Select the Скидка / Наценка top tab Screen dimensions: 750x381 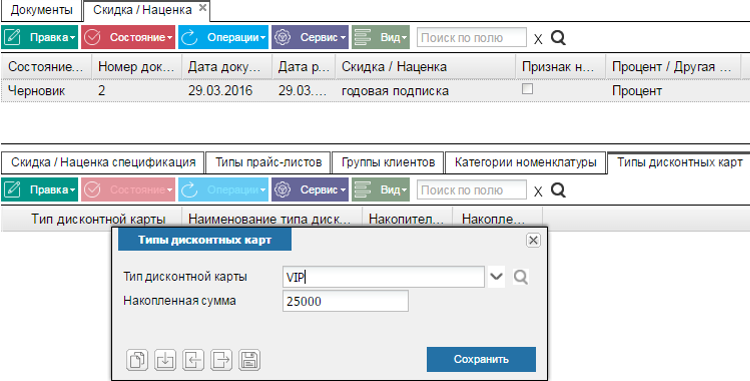[x=143, y=10]
